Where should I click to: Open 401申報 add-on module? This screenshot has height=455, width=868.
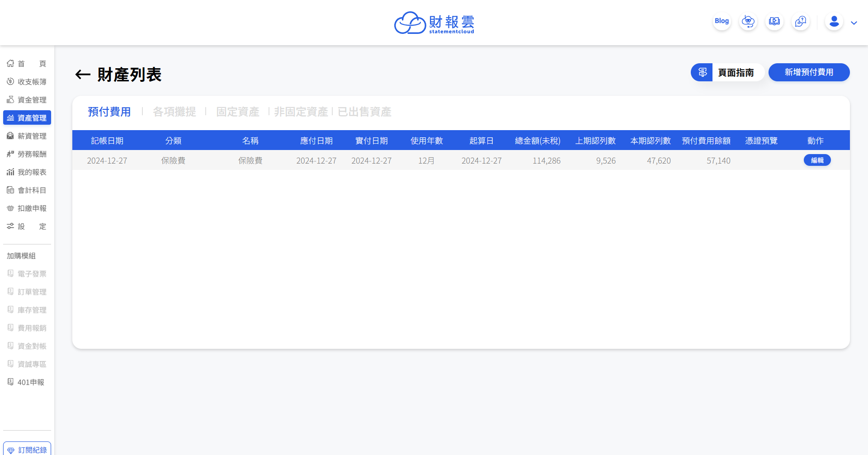27,382
